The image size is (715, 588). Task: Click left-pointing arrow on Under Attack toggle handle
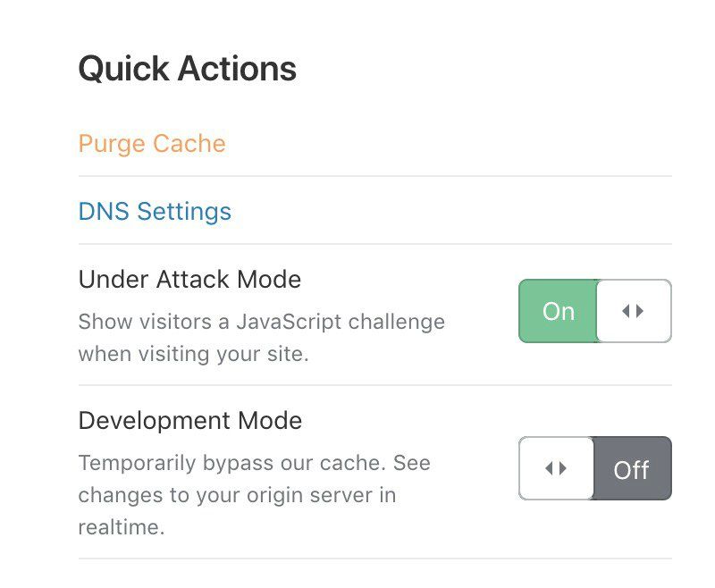(626, 311)
